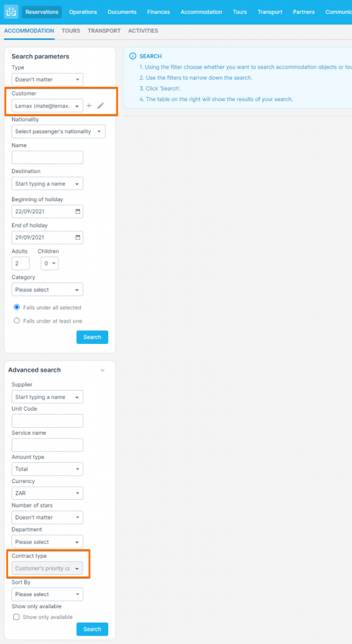
Task: Select Falls under at least one option
Action: pyautogui.click(x=17, y=321)
